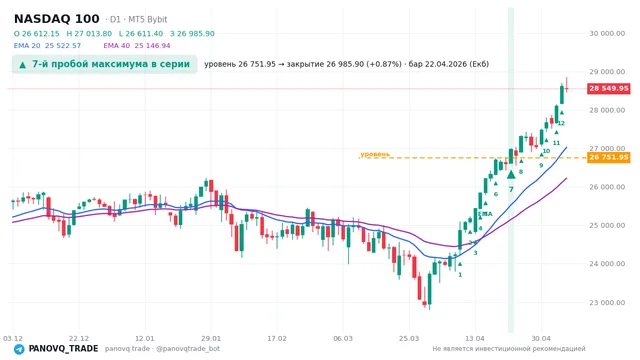Click the 25.03 date axis label
The height and width of the screenshot is (360, 640).
[409, 339]
